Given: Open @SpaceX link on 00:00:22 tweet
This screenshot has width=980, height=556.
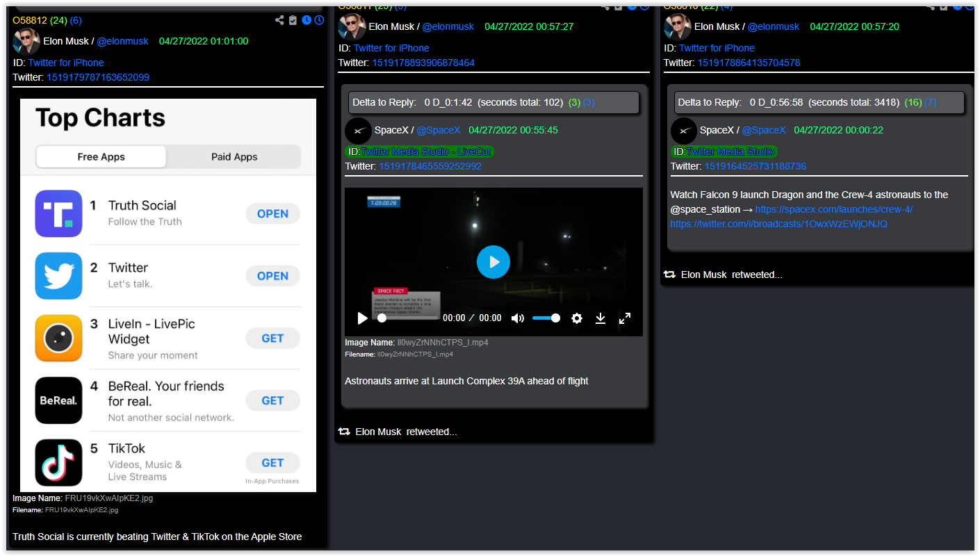Looking at the screenshot, I should click(x=763, y=130).
